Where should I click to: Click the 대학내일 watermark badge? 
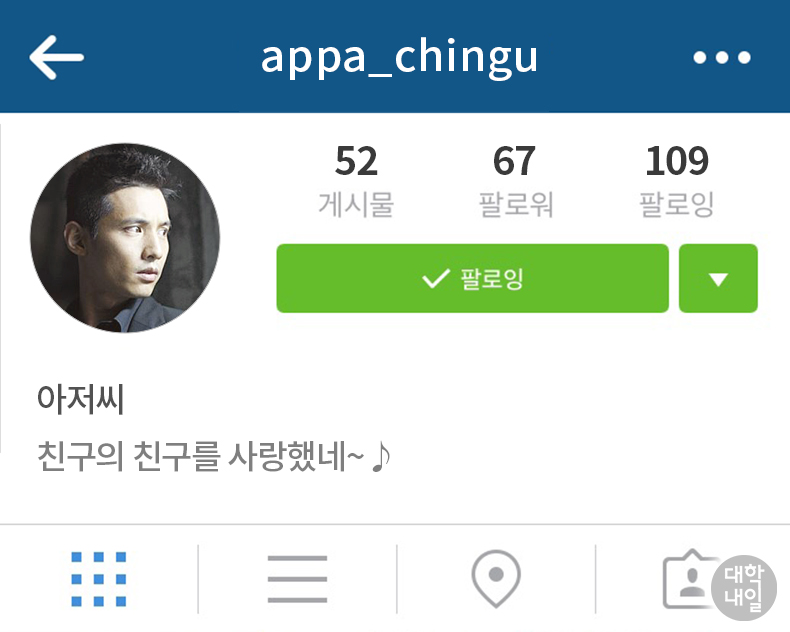[x=744, y=588]
